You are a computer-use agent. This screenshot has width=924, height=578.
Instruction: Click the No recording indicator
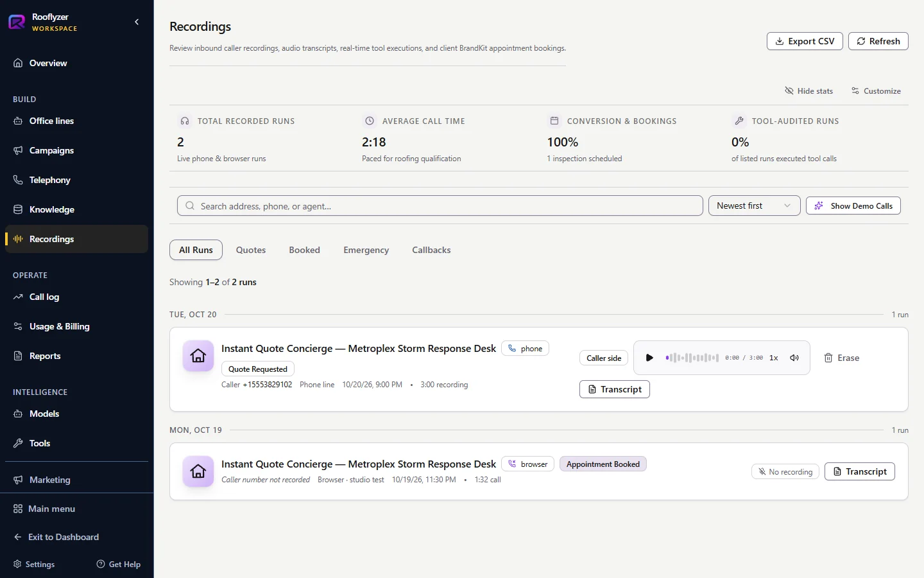pyautogui.click(x=785, y=471)
